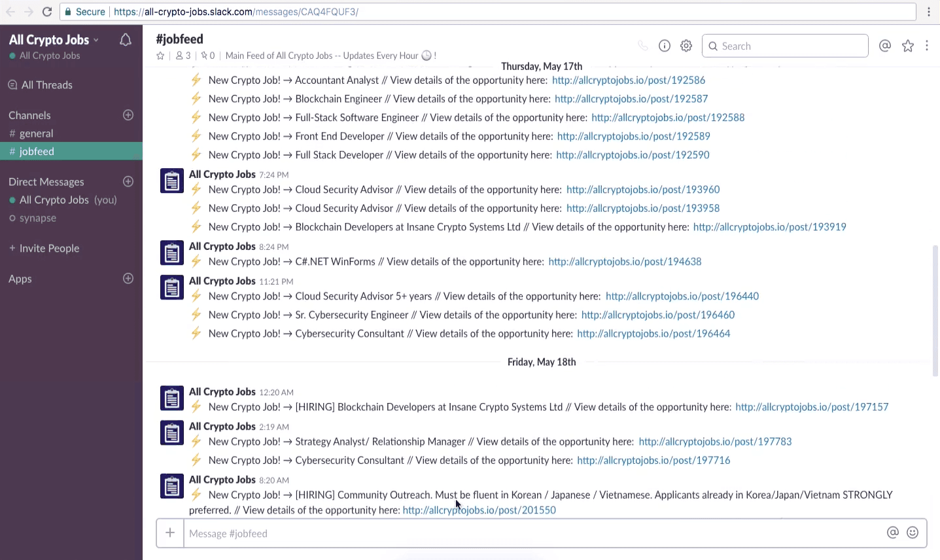Click the channel topic text in header
Screen dimensions: 940x560
(x=331, y=56)
